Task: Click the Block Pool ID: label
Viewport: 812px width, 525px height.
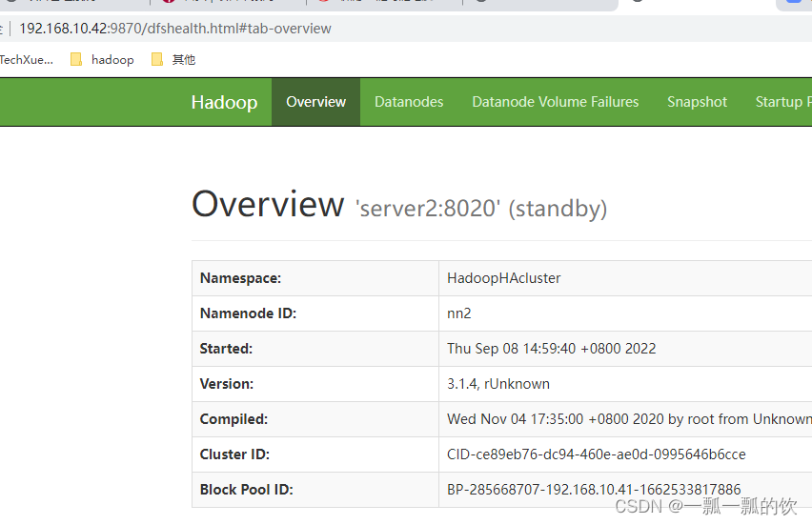Action: 247,490
